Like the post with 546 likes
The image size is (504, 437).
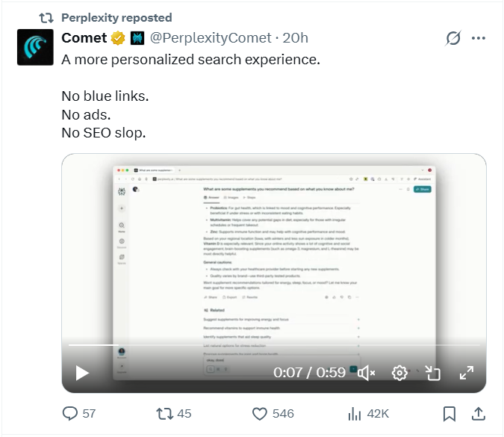273,414
